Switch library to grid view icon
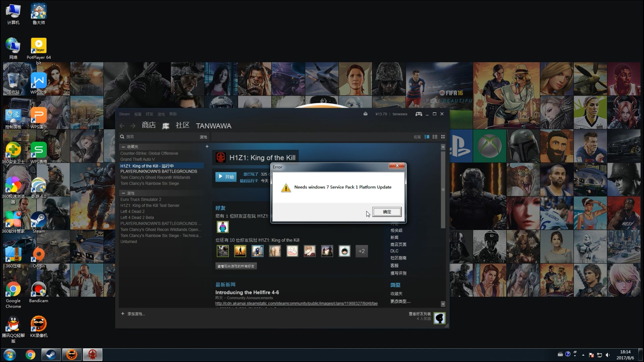Screen dimensions: 644x362 (x=443, y=137)
